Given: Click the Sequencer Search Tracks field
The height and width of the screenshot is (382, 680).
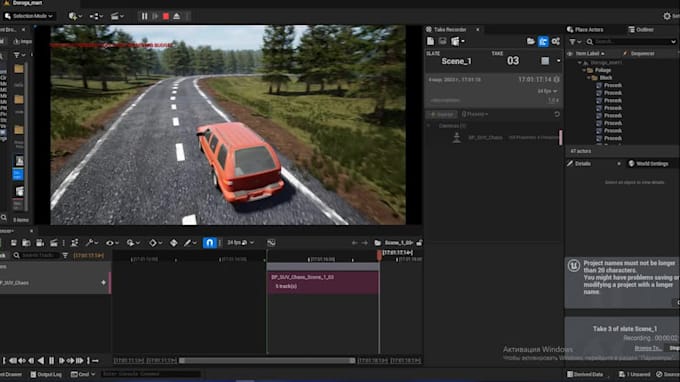Looking at the screenshot, I should 36,255.
